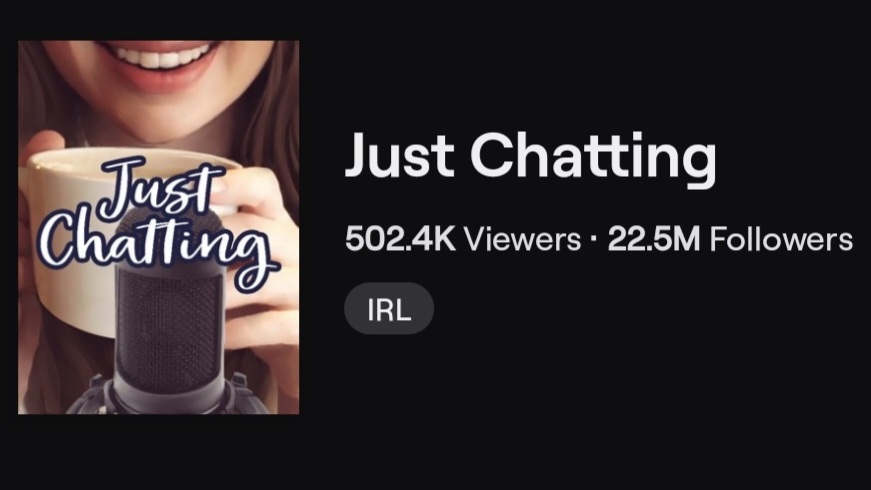Click the word "Just" in the large heading

point(400,156)
